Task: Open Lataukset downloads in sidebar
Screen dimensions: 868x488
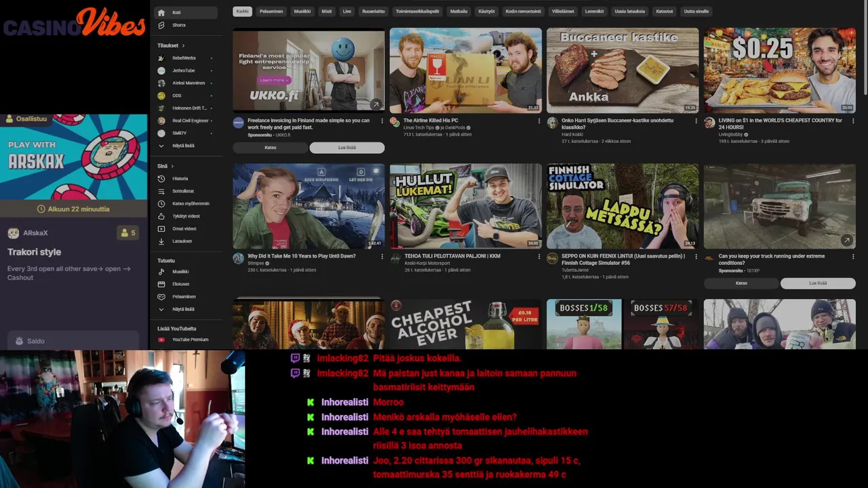Action: coord(186,241)
